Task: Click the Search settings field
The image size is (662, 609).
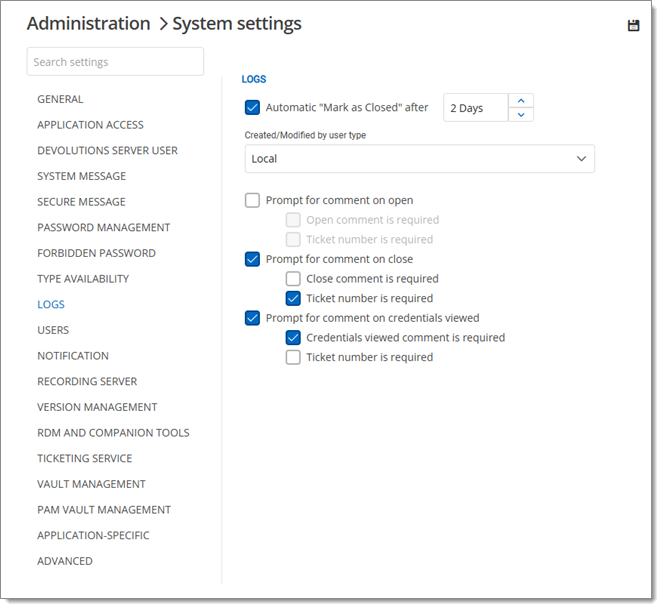Action: (115, 62)
